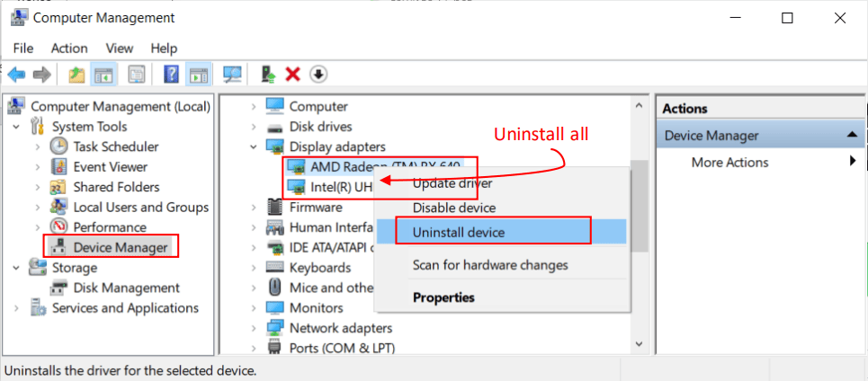The image size is (868, 381).
Task: Click the Up one level folder icon
Action: tap(77, 75)
